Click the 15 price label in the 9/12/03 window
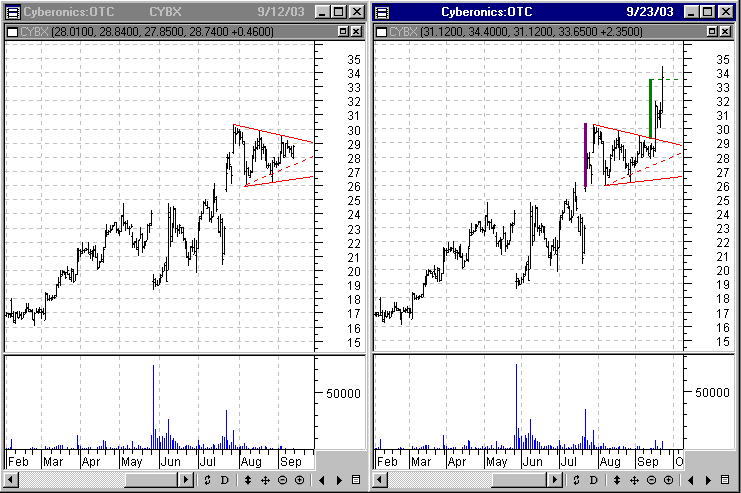The image size is (741, 493). pyautogui.click(x=353, y=343)
